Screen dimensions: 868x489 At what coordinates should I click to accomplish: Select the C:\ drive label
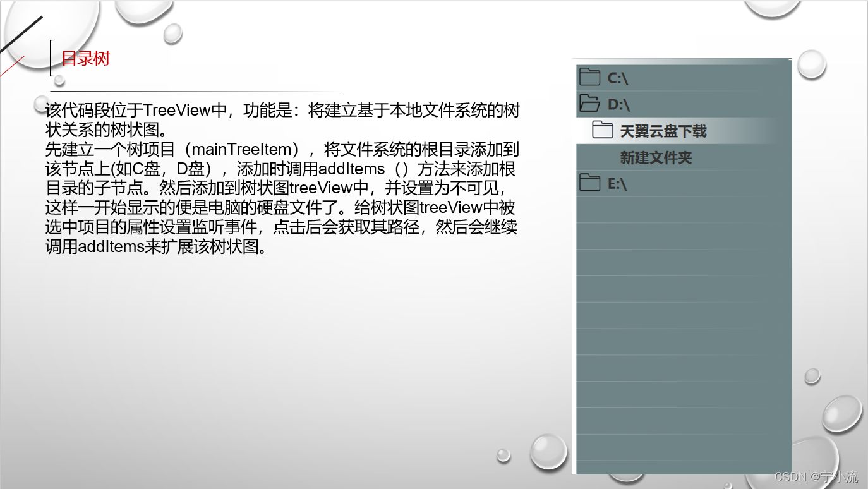(x=617, y=78)
